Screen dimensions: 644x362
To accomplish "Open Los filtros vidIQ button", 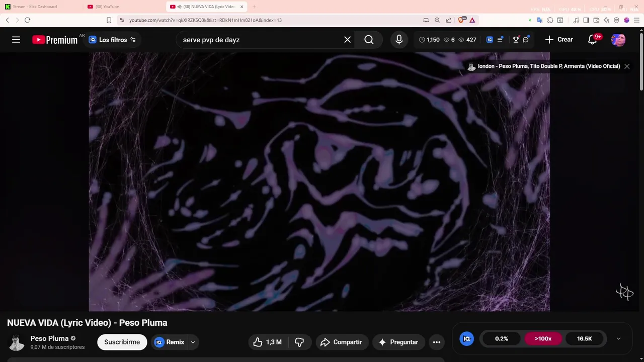I will (x=113, y=40).
